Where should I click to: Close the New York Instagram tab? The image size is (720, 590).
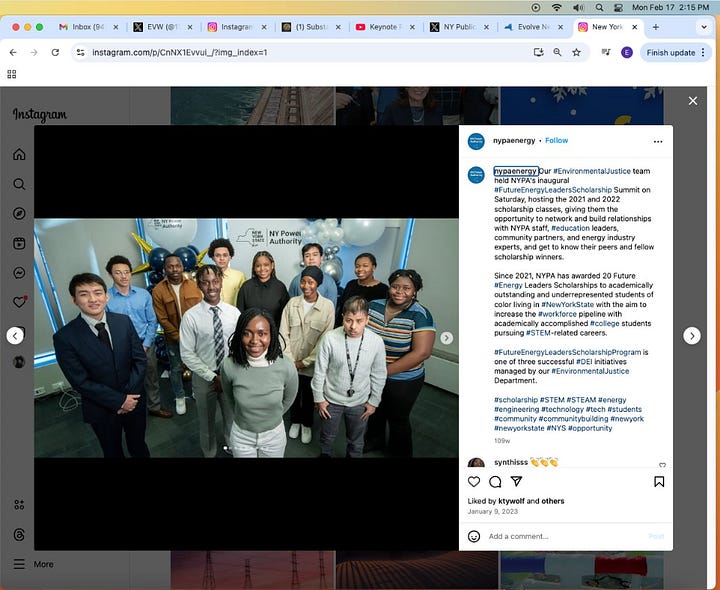tap(635, 27)
